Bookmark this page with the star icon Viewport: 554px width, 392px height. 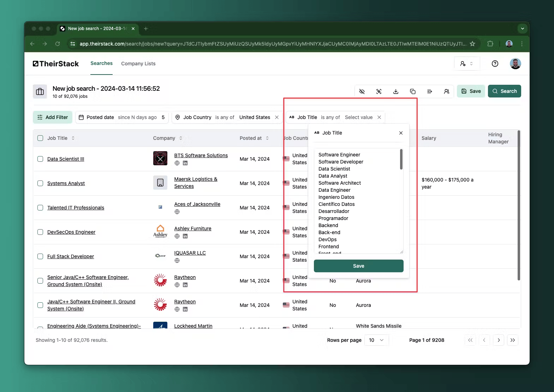coord(472,44)
